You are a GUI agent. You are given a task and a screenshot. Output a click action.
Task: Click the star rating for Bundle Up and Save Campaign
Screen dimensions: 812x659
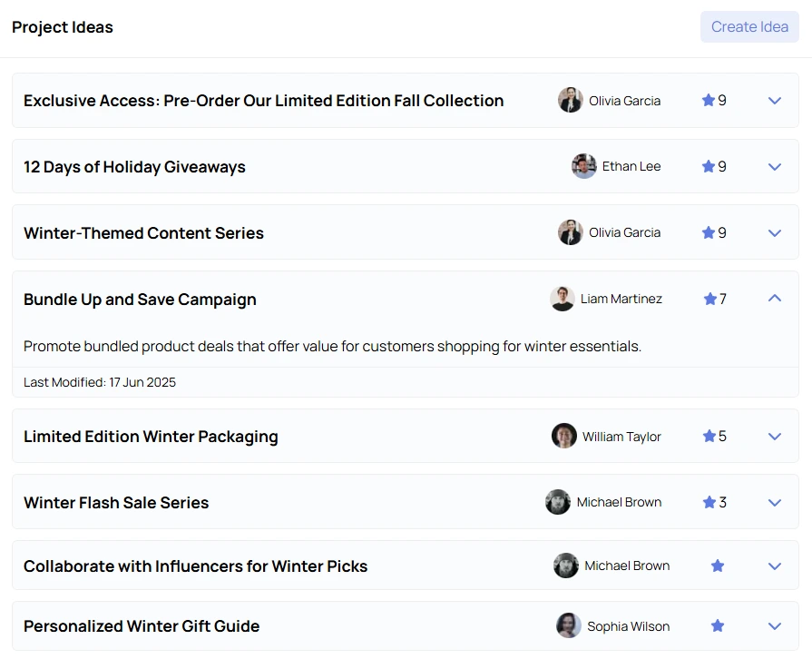click(710, 299)
